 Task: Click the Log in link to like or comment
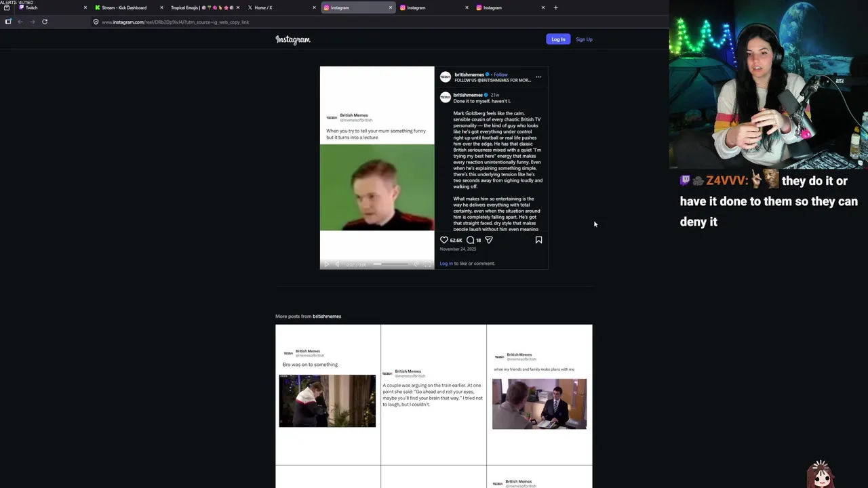(446, 264)
